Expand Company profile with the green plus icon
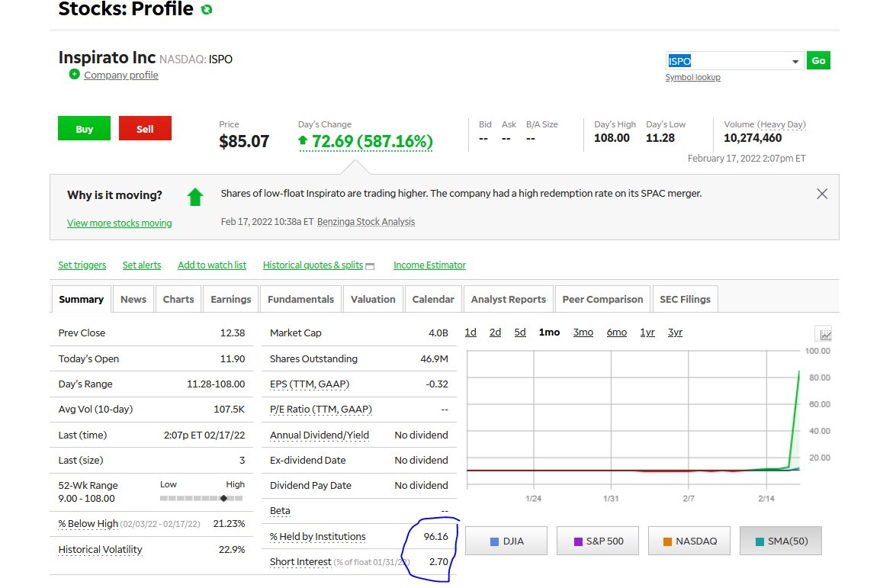 click(x=74, y=74)
